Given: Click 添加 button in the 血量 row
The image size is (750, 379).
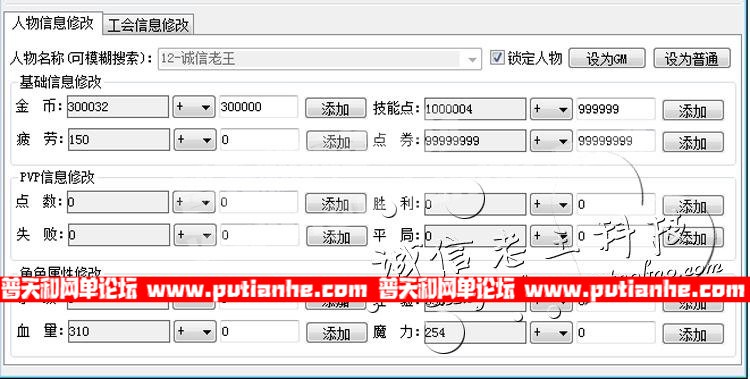Looking at the screenshot, I should coord(337,333).
